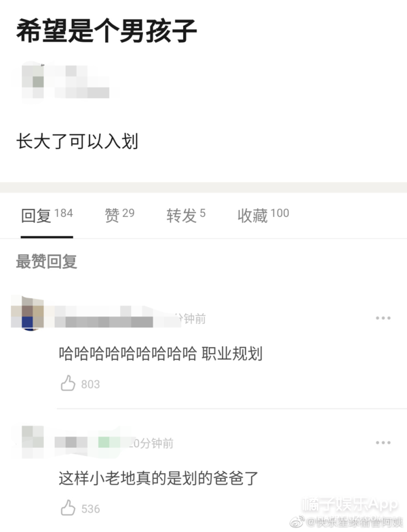The height and width of the screenshot is (532, 407).
Task: Open the post author's pixelated avatar
Action: [x=33, y=81]
